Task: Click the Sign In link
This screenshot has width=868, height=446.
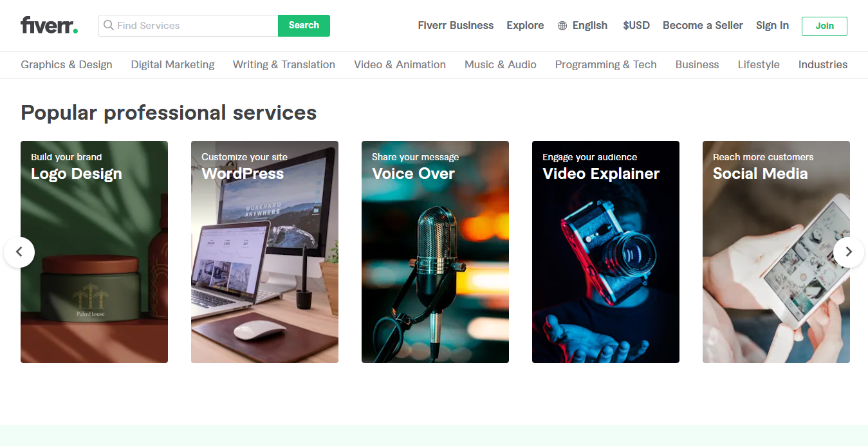Action: coord(772,26)
